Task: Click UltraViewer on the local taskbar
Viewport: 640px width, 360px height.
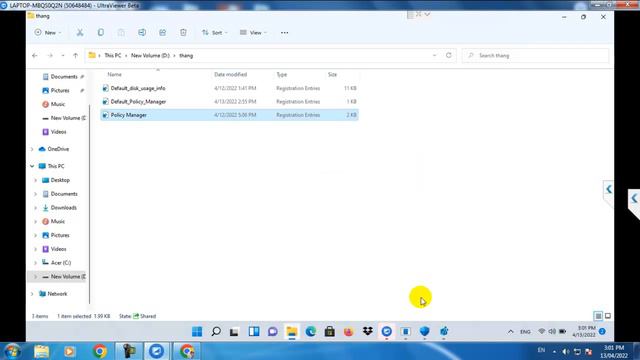Action: click(x=156, y=351)
